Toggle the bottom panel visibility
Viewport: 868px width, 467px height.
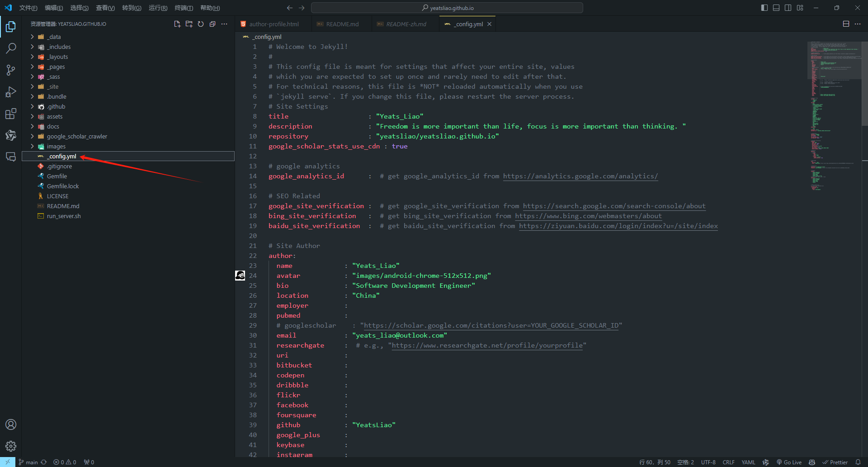pos(776,8)
